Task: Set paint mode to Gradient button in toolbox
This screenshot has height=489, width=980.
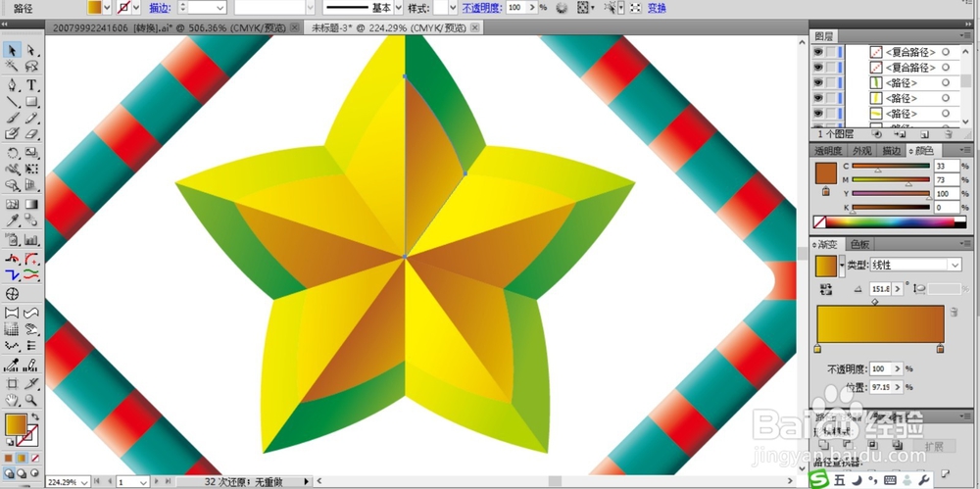Action: point(22,459)
